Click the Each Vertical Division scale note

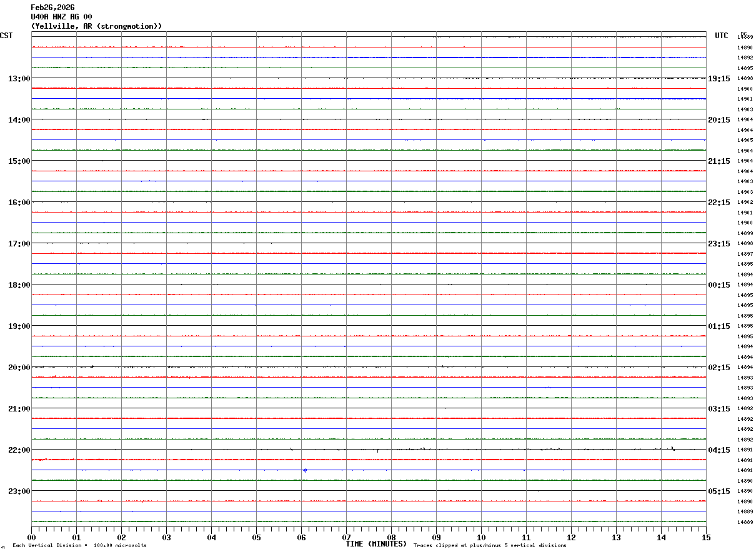[x=79, y=546]
